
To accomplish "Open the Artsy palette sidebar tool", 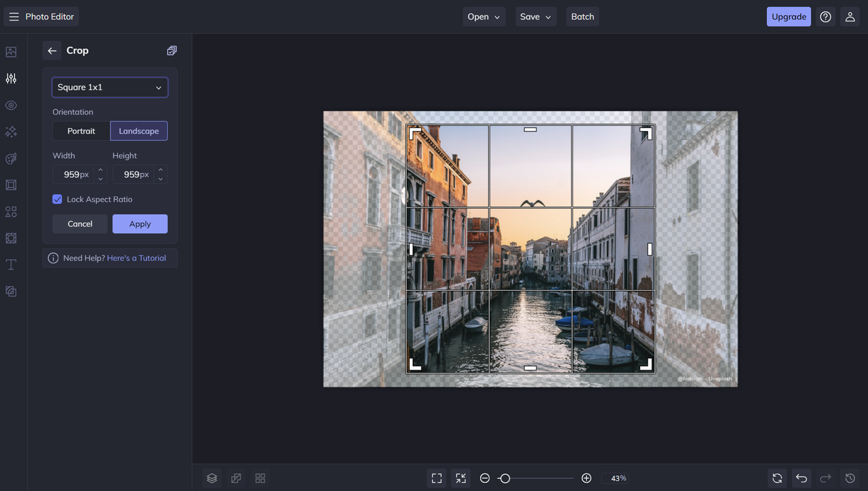I will pyautogui.click(x=11, y=159).
